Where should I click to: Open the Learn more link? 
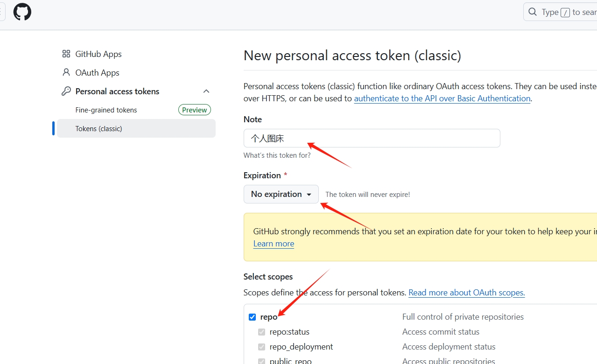pos(274,244)
